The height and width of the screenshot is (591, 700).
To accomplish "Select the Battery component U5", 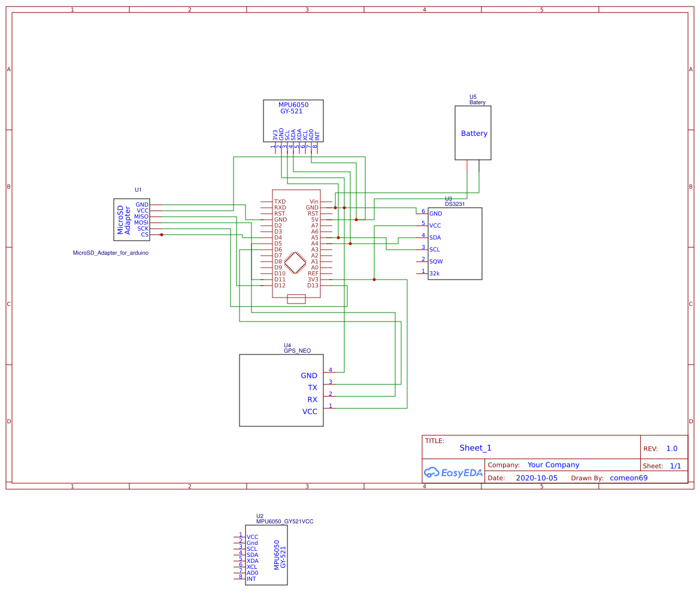I will (x=473, y=133).
